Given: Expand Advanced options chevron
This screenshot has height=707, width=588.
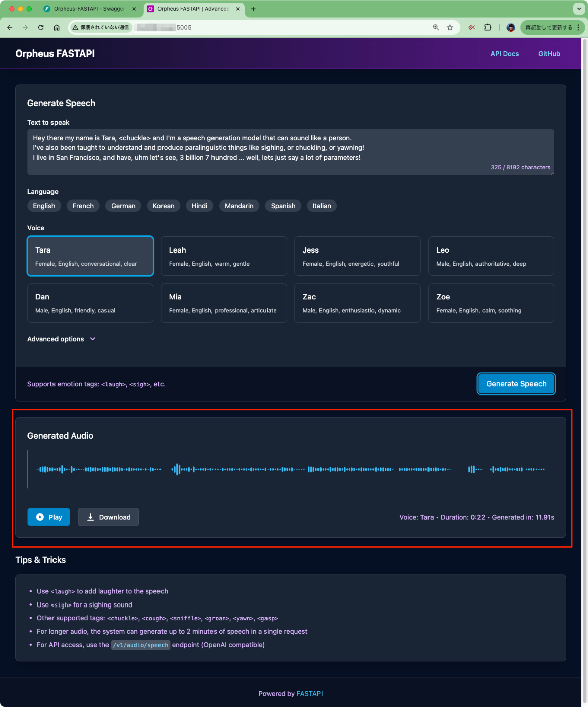Looking at the screenshot, I should click(93, 339).
